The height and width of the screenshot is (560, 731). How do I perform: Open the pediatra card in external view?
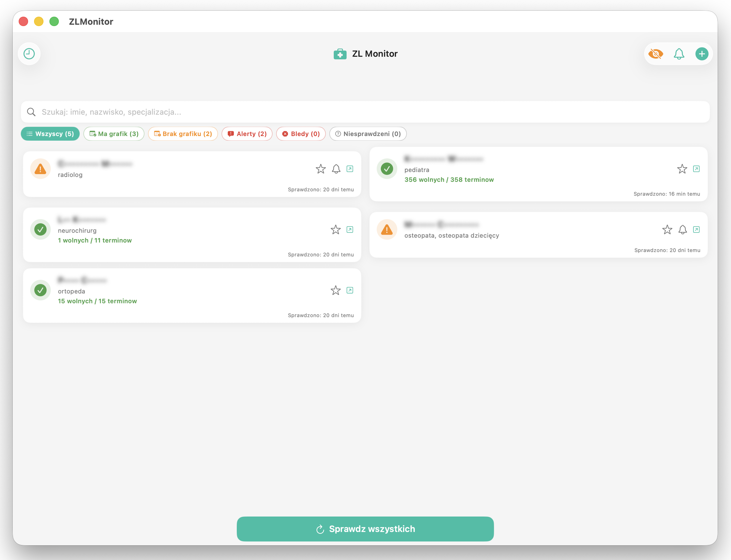697,169
